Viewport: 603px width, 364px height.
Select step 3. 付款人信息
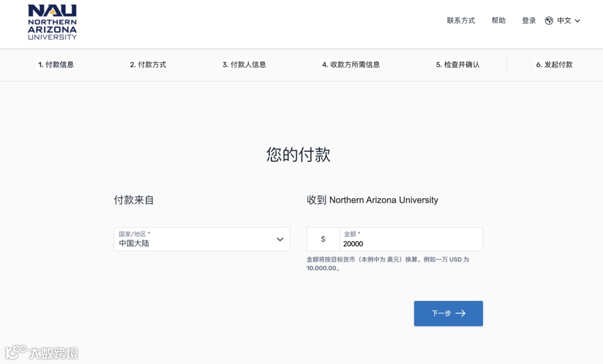[244, 65]
